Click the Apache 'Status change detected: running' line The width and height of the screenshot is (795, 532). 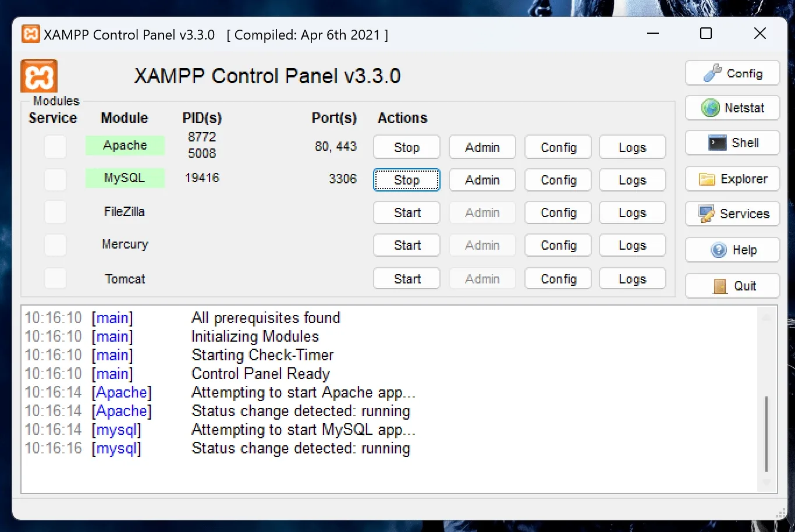[x=301, y=411]
